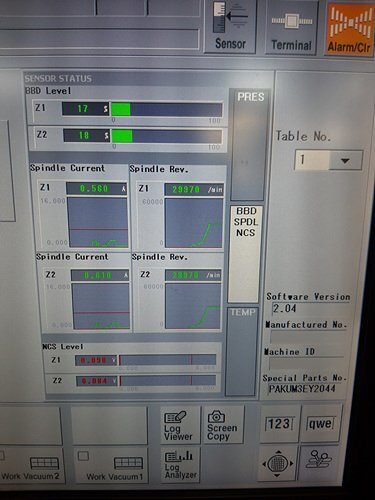Viewport: 375px width, 500px height.
Task: Select the Table No. value field
Action: (312, 160)
